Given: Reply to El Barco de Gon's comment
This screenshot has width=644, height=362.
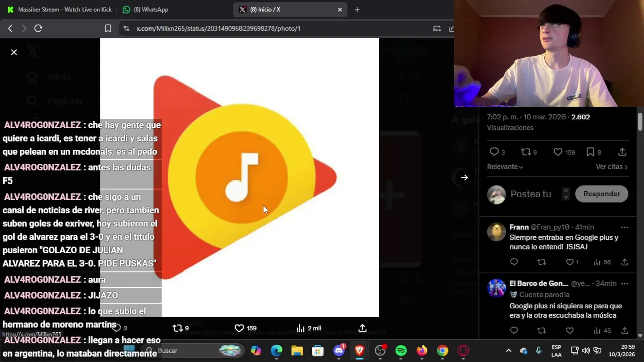Looking at the screenshot, I should tap(514, 331).
